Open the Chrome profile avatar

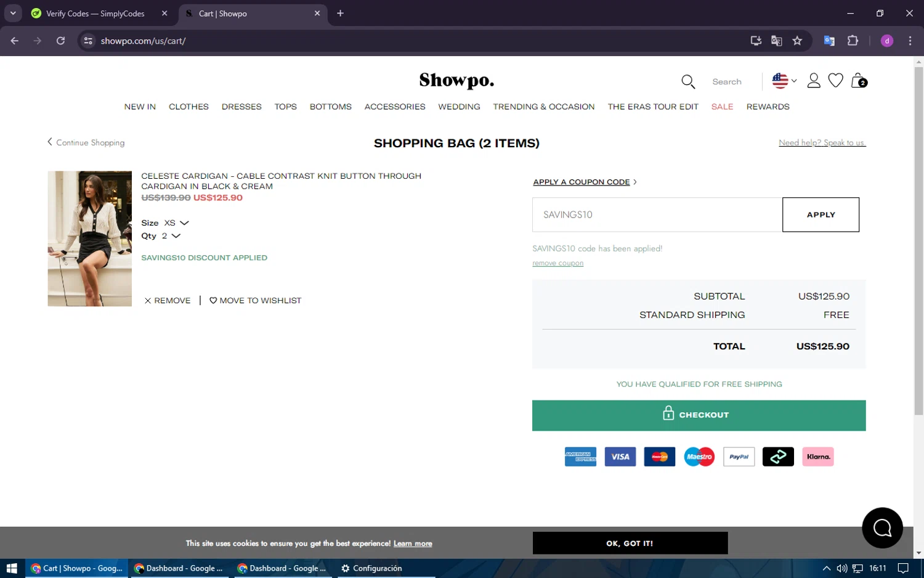pos(887,41)
